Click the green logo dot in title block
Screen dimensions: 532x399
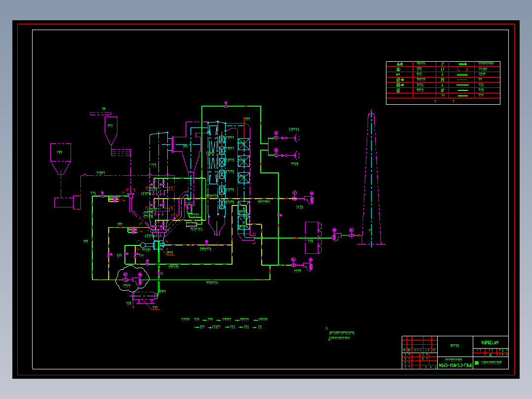point(477,363)
